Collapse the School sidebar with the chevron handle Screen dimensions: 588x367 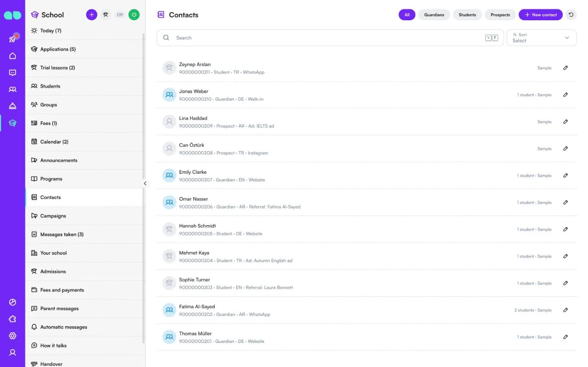tap(145, 183)
